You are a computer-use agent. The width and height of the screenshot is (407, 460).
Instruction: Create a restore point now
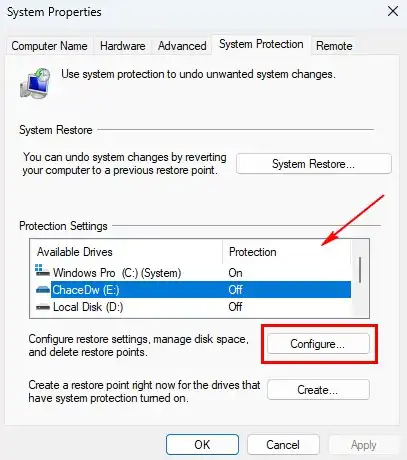318,389
